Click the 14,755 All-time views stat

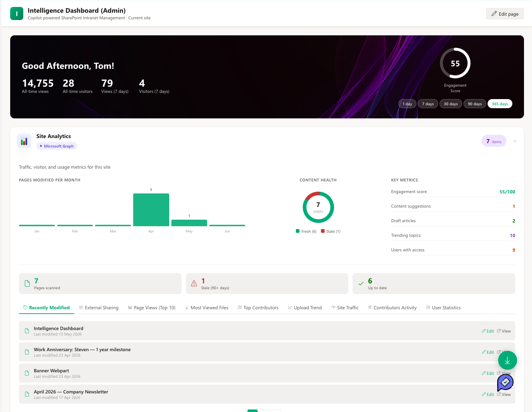point(37,86)
